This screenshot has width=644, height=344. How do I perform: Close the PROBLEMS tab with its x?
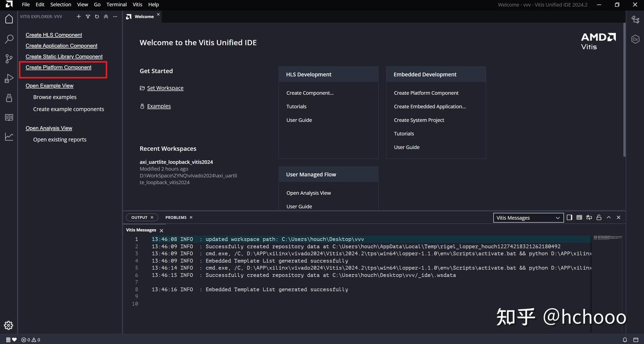[191, 218]
